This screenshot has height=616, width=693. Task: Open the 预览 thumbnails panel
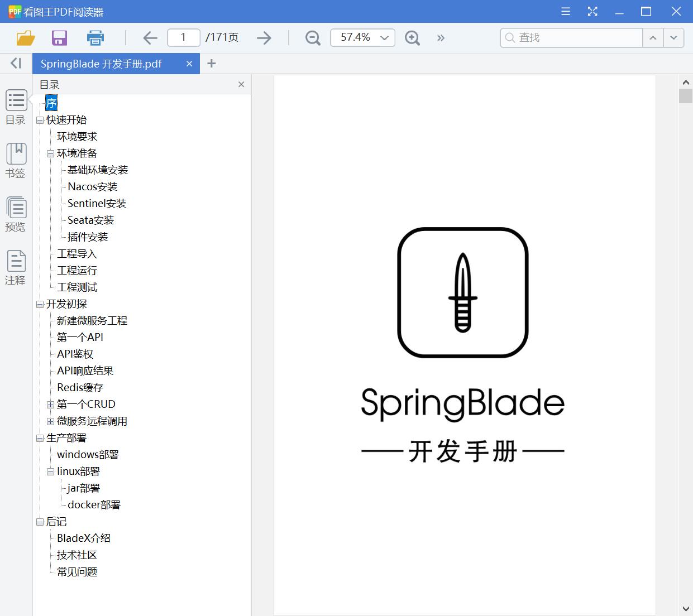pyautogui.click(x=16, y=214)
